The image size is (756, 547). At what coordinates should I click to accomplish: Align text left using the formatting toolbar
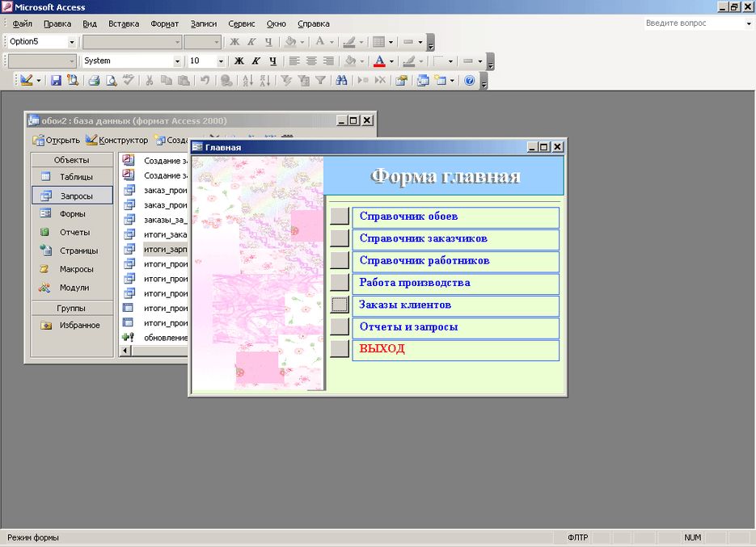(x=294, y=61)
